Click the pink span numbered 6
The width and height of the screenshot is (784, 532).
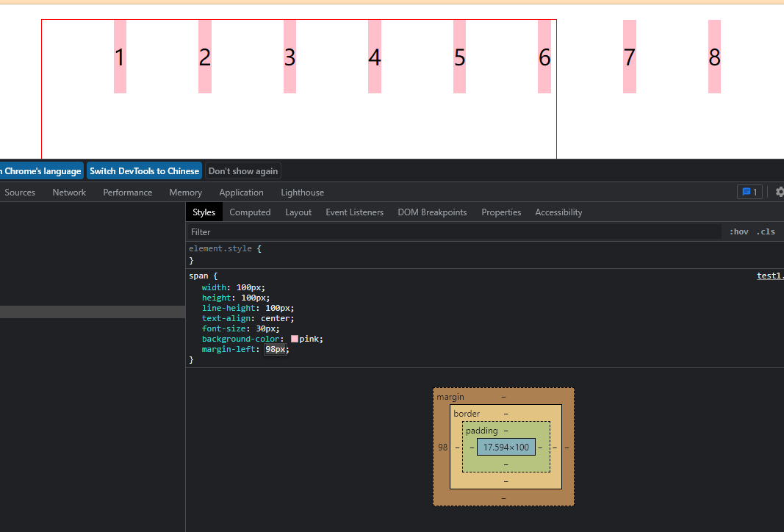(x=544, y=57)
